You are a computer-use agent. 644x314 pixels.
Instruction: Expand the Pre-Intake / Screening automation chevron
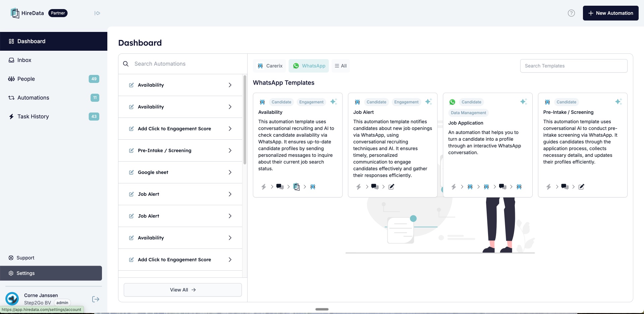(x=230, y=150)
